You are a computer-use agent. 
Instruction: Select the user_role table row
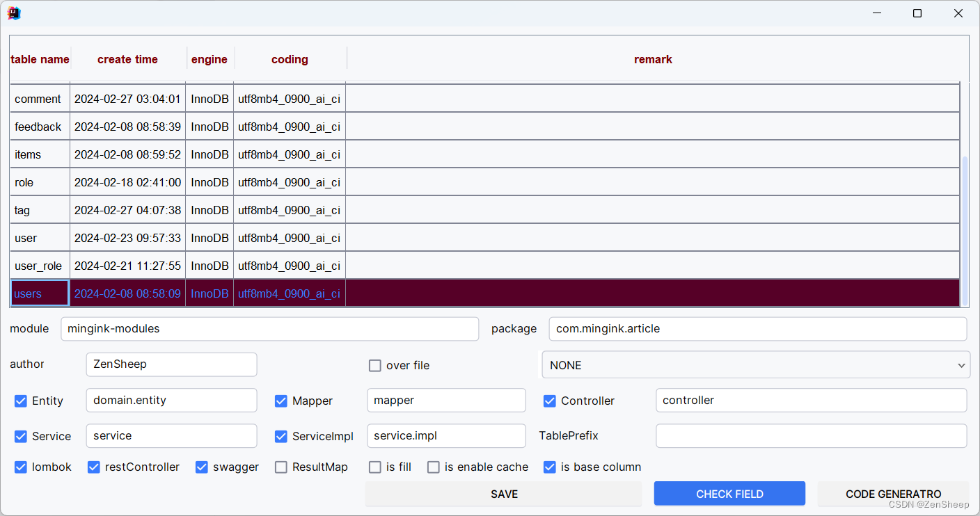click(485, 266)
